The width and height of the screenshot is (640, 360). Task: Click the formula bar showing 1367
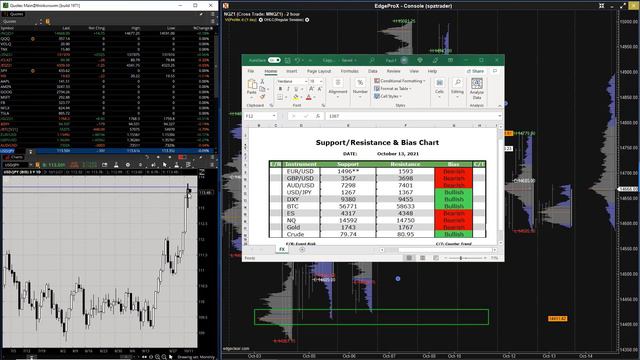tap(413, 116)
